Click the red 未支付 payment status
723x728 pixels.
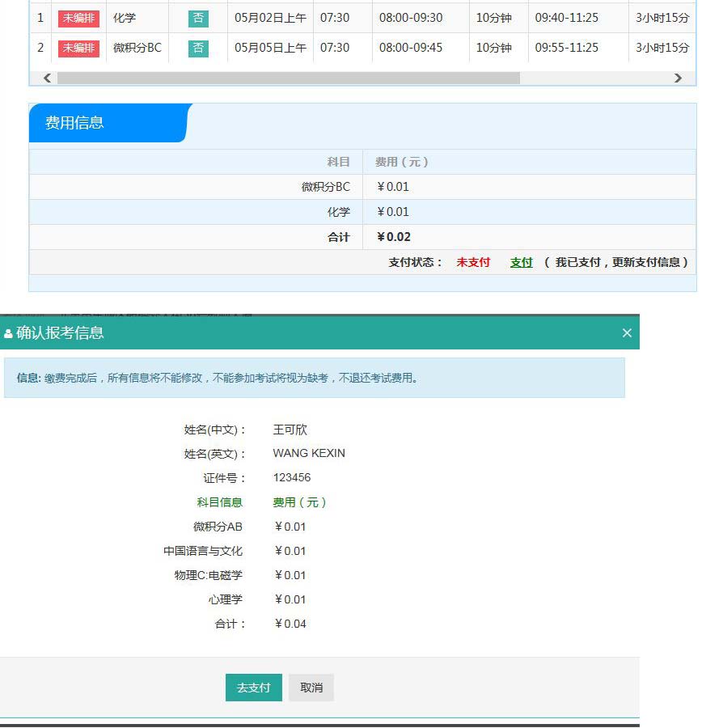click(473, 262)
